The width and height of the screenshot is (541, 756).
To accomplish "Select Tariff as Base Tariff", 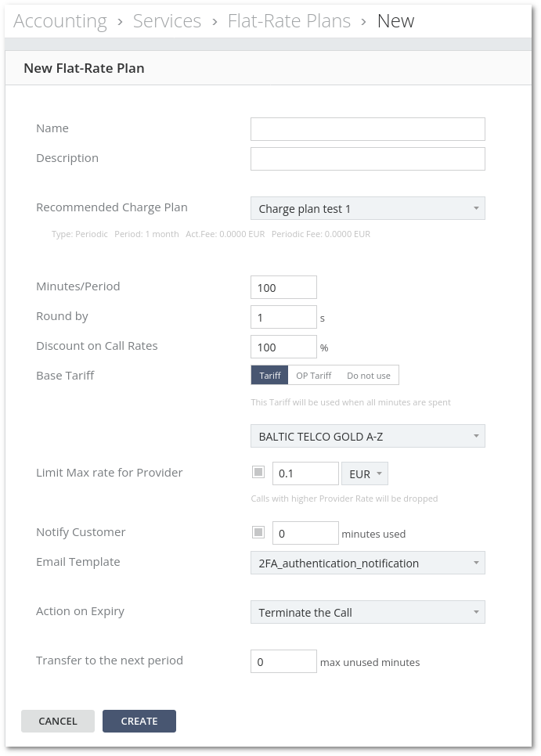I will (269, 376).
